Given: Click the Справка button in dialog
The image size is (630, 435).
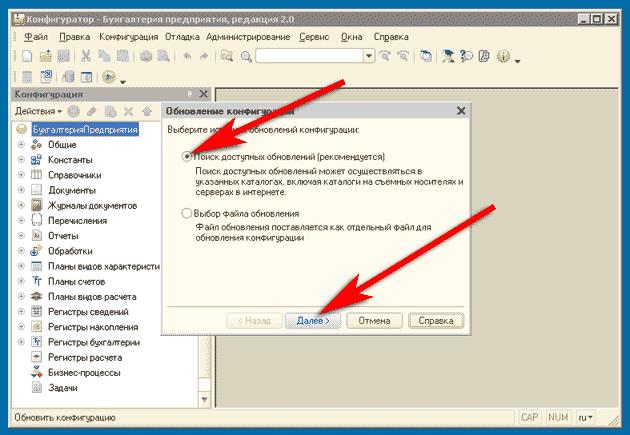Looking at the screenshot, I should [436, 321].
